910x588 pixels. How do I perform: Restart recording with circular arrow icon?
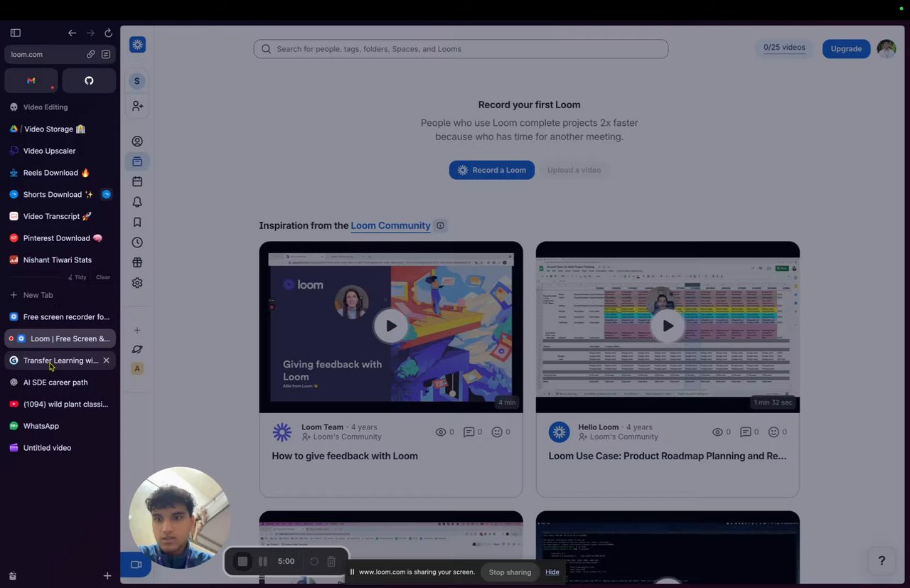(x=314, y=562)
